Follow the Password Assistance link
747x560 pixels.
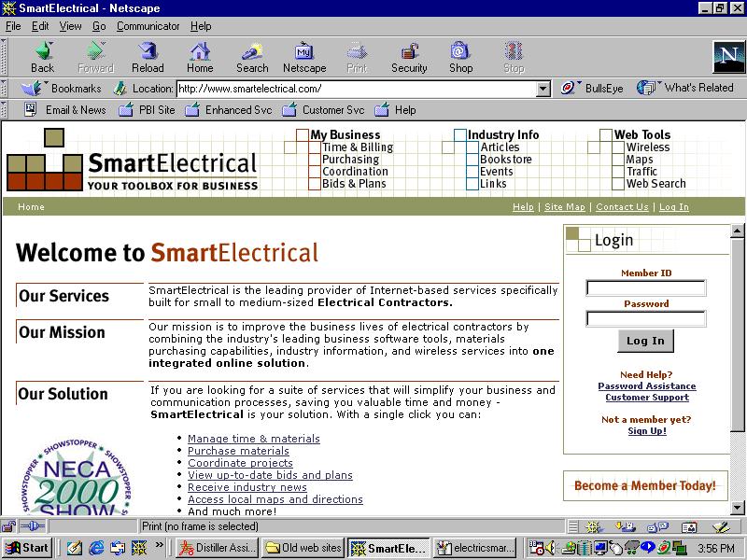coord(646,385)
